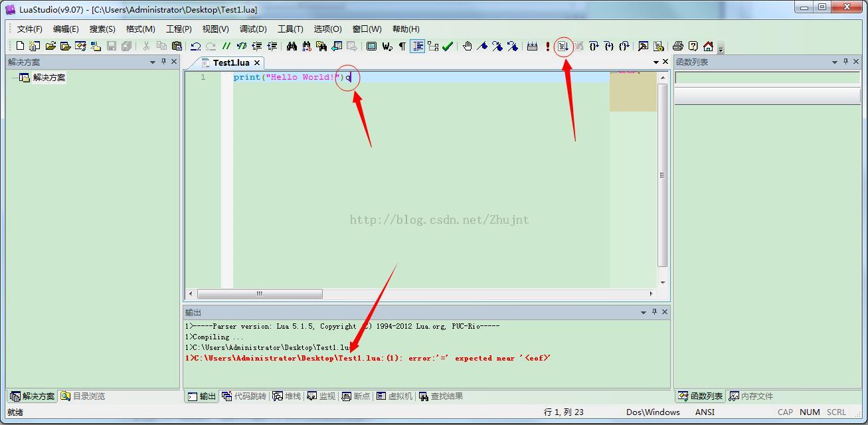Click the full screen view icon
Viewport: 868px width, 425px height.
point(372,46)
